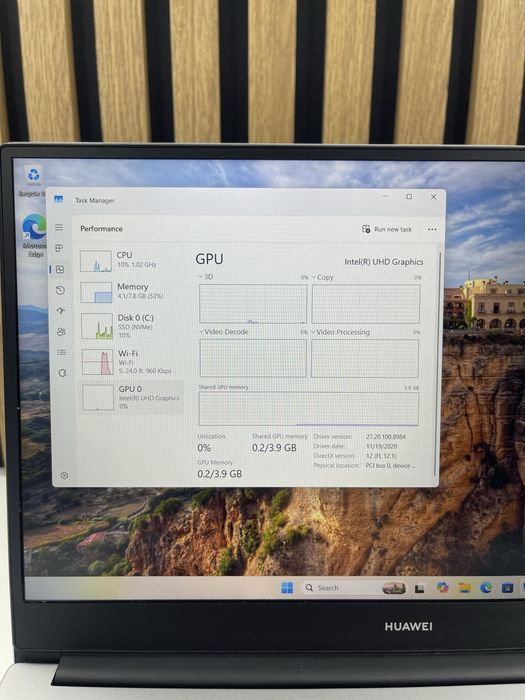The width and height of the screenshot is (525, 700).
Task: Open the 3D engine graph dropdown
Action: [206, 277]
